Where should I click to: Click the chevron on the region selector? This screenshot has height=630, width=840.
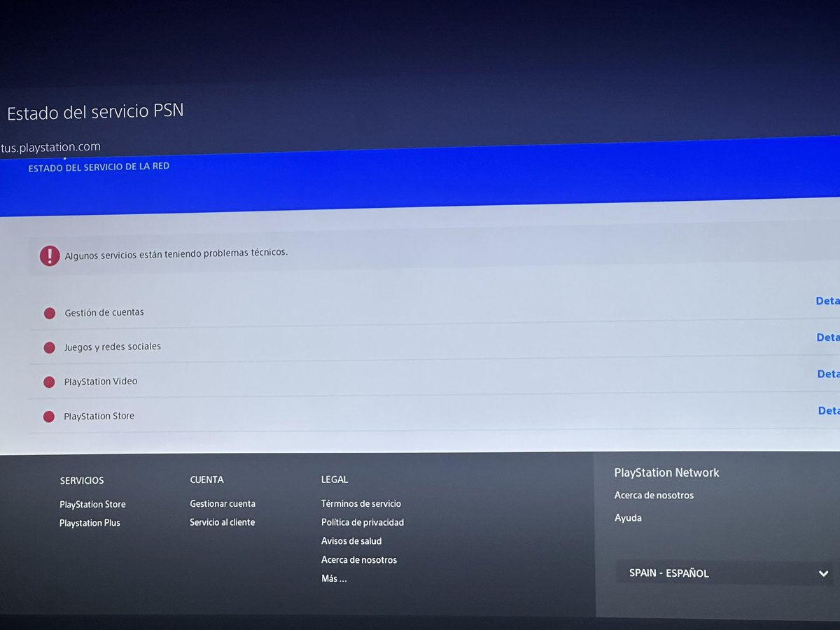click(823, 573)
